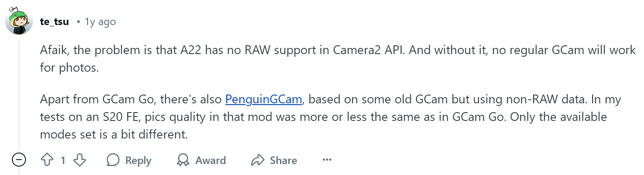Click the Award text label
The image size is (644, 175).
pyautogui.click(x=211, y=160)
